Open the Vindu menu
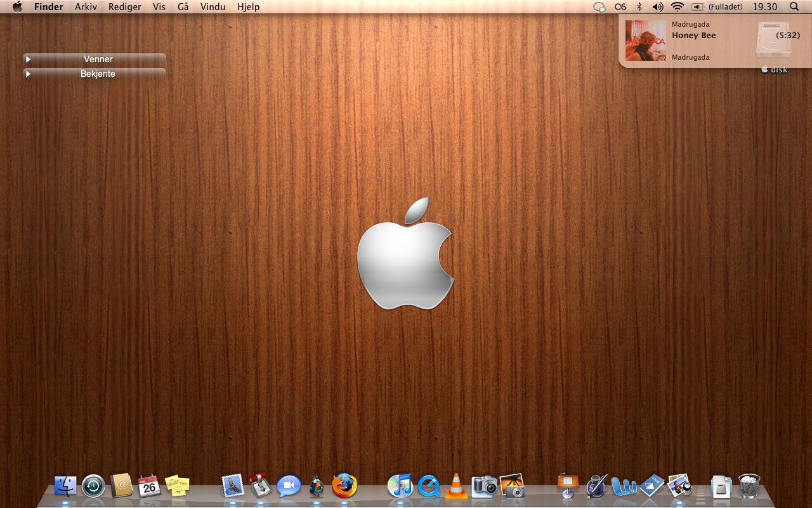The image size is (812, 508). click(213, 7)
